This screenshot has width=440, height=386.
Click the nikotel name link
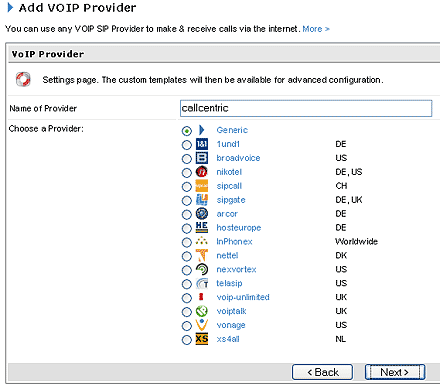pos(229,172)
